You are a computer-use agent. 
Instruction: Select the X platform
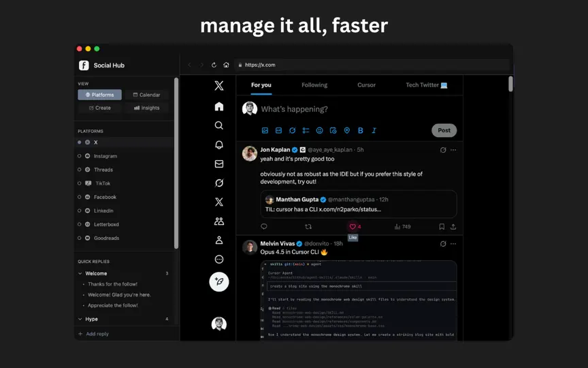[124, 142]
